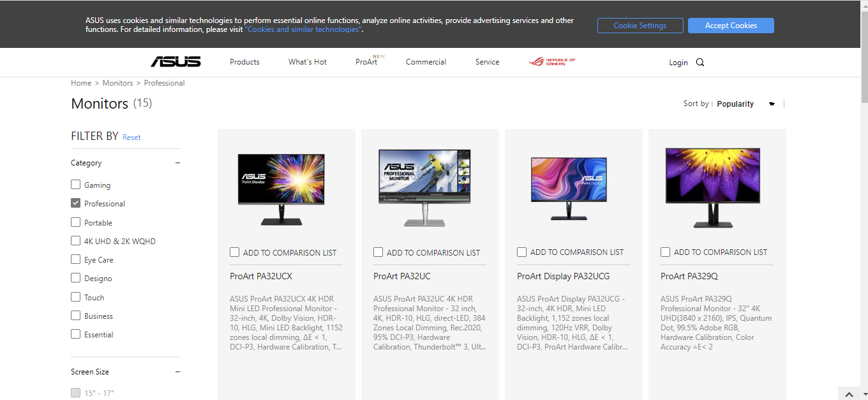The width and height of the screenshot is (868, 400).
Task: Open the ProArt PA329Q product title
Action: tap(689, 276)
